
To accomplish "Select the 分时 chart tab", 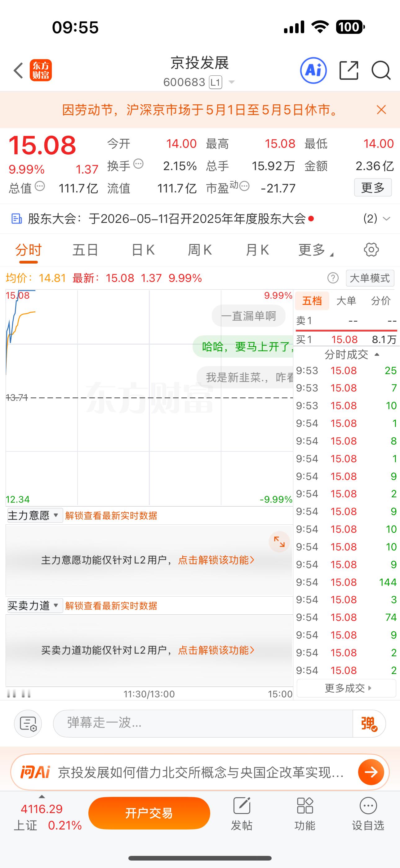I will coord(28,250).
